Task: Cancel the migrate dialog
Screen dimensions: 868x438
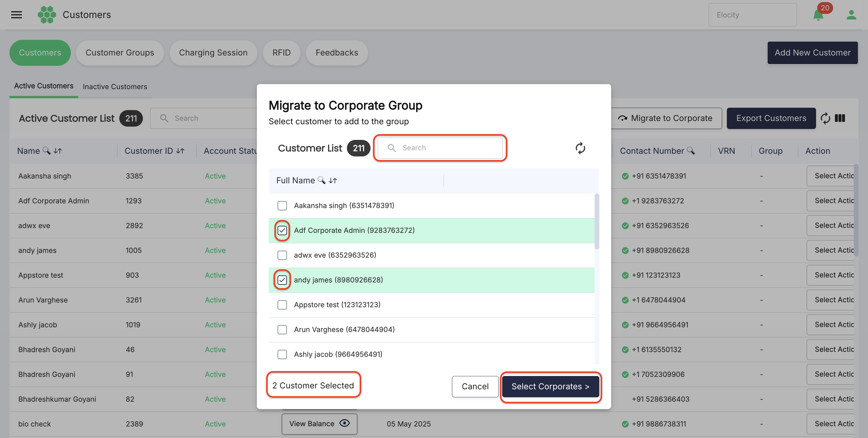Action: tap(475, 386)
